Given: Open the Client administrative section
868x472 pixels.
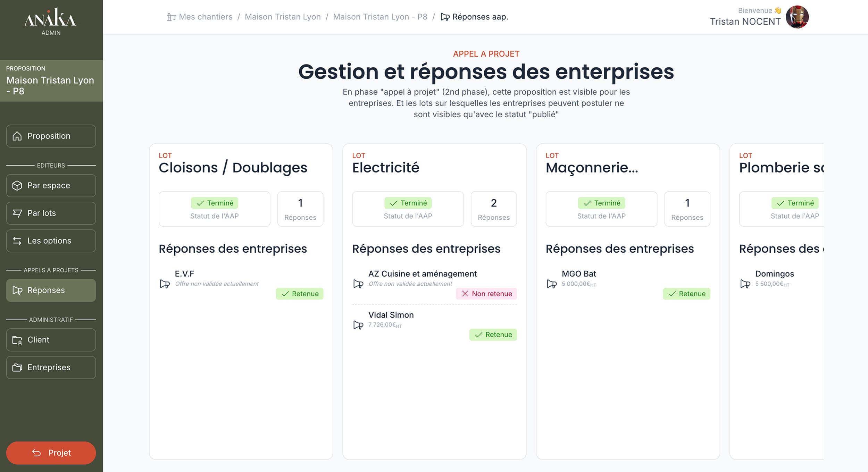Looking at the screenshot, I should 51,340.
